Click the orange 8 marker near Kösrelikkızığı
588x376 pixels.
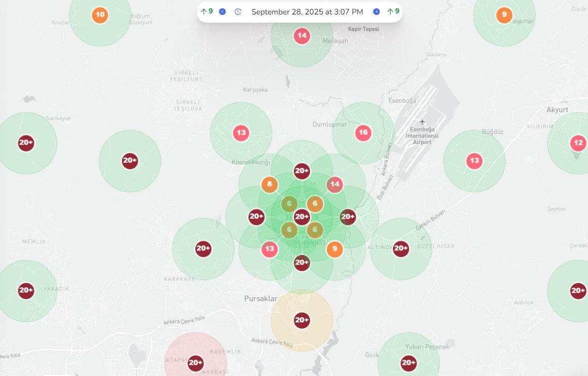pyautogui.click(x=270, y=184)
